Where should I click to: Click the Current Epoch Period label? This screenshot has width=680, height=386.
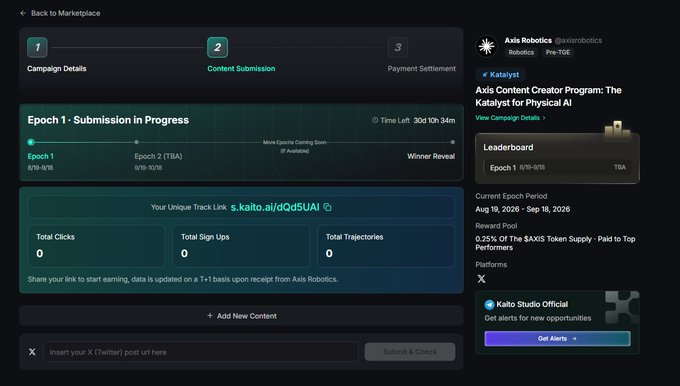coord(511,196)
